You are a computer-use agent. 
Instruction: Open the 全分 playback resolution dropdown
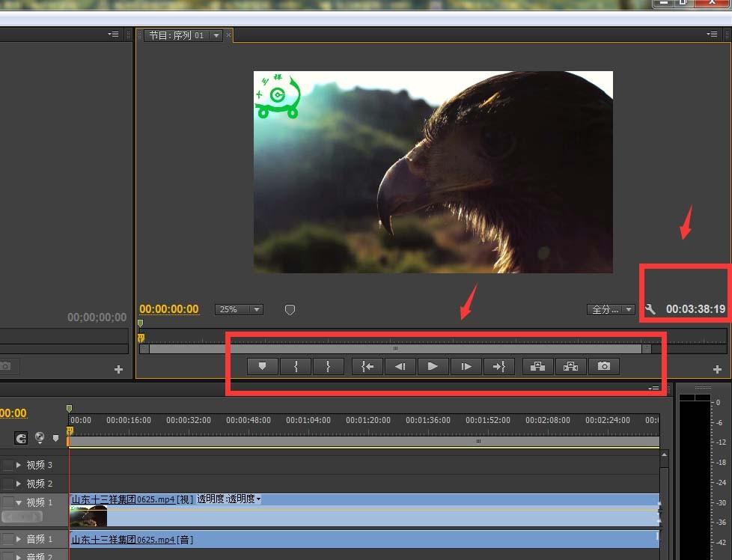tap(611, 309)
